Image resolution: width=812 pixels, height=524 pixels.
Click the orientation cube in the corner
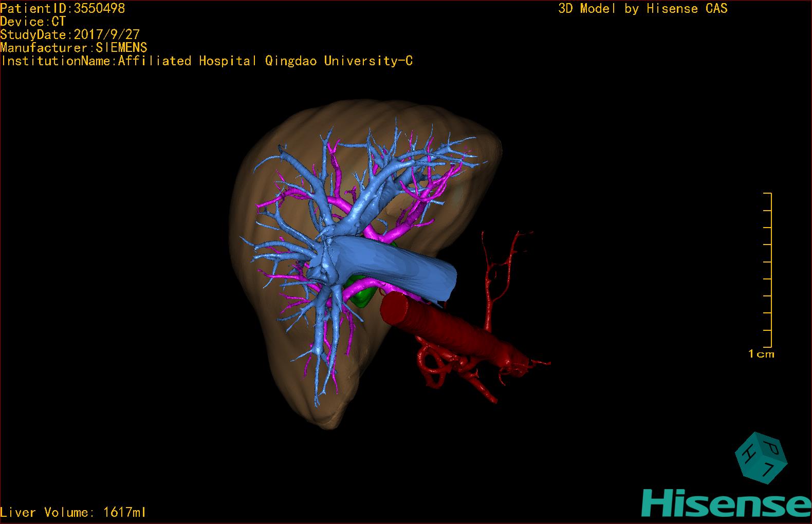click(761, 458)
